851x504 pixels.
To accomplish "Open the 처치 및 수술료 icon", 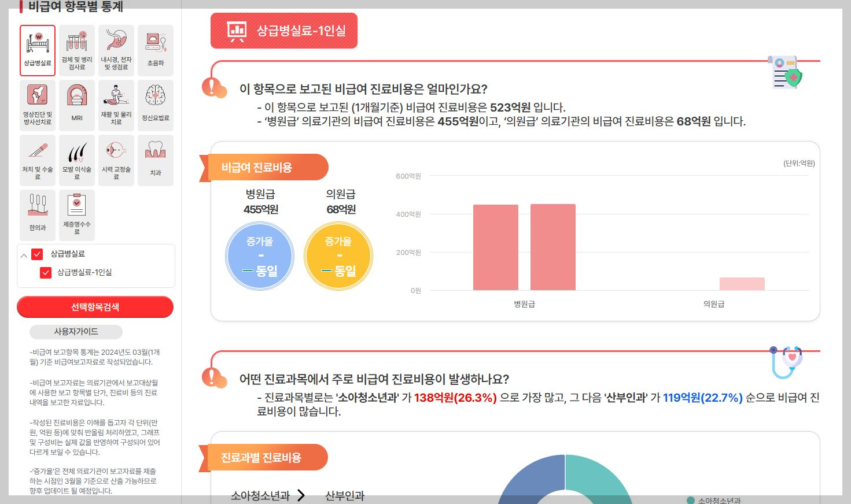I will (38, 160).
